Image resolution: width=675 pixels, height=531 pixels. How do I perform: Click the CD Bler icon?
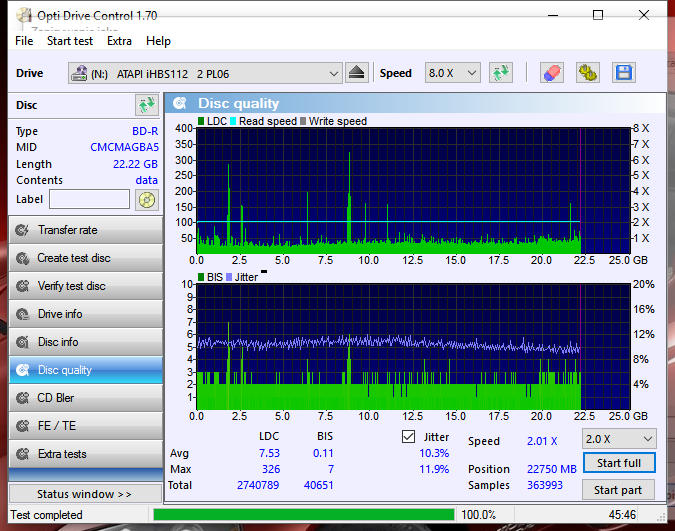pos(22,398)
